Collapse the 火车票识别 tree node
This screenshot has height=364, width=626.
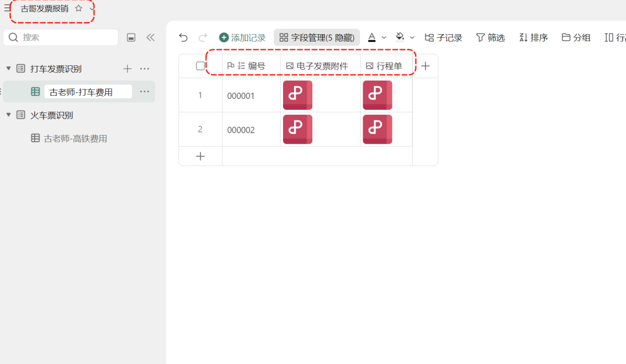tap(9, 115)
